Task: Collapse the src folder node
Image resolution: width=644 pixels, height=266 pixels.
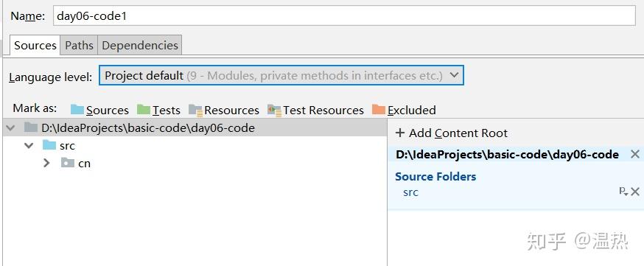Action: pos(29,145)
